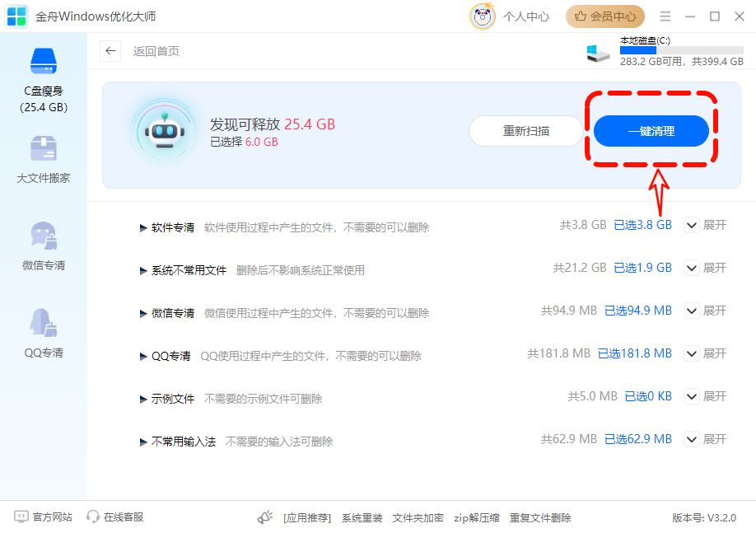Open the C盘瘦身 sidebar section
This screenshot has height=533, width=756.
click(x=44, y=80)
